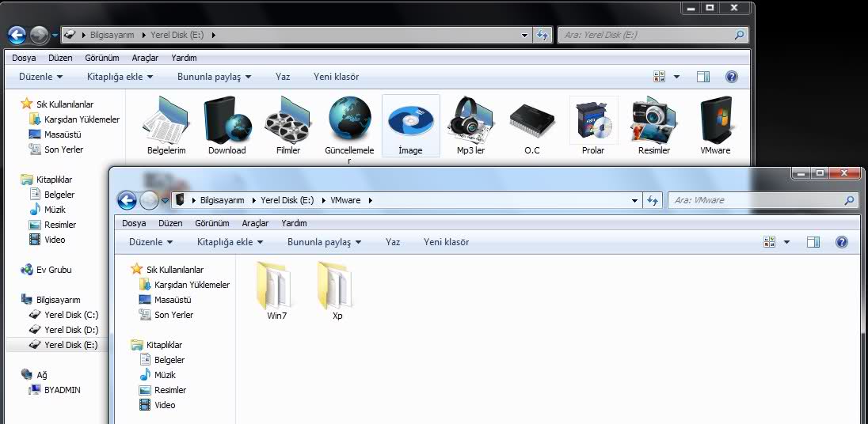
Task: Select Video library in back window sidebar
Action: [x=47, y=240]
